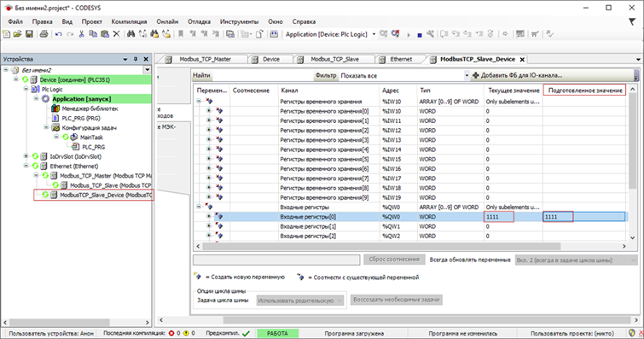Open the Онлайн menu
644x339 pixels.
coord(167,21)
